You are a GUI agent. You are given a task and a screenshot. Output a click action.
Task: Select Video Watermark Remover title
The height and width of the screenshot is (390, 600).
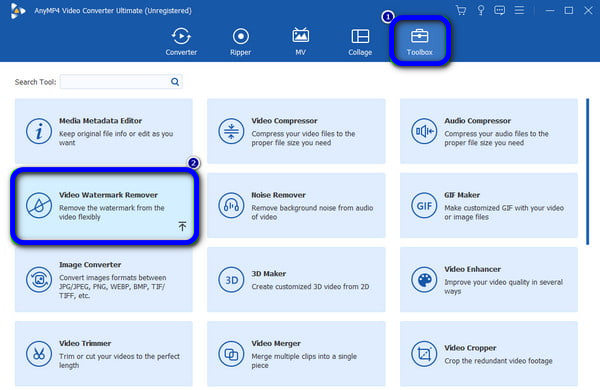click(x=108, y=195)
